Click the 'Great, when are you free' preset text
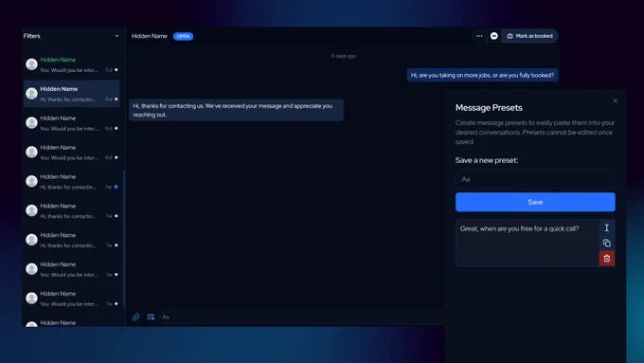The image size is (644, 363). click(519, 228)
